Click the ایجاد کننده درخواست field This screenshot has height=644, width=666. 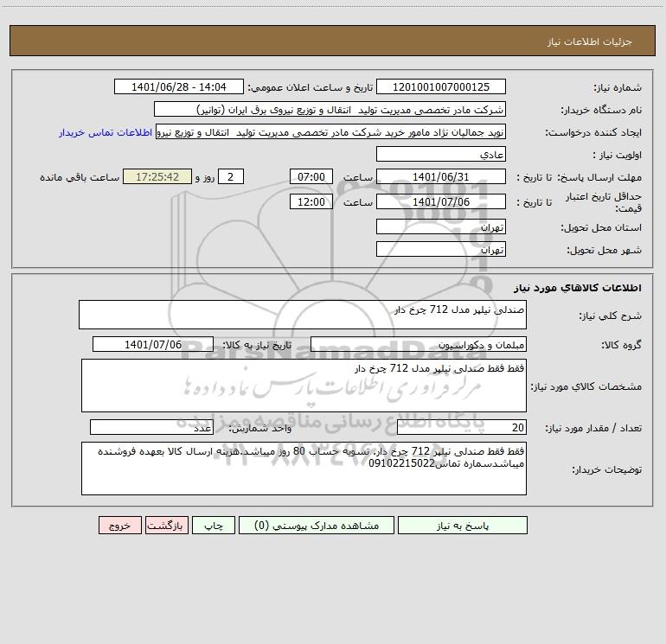(x=331, y=131)
